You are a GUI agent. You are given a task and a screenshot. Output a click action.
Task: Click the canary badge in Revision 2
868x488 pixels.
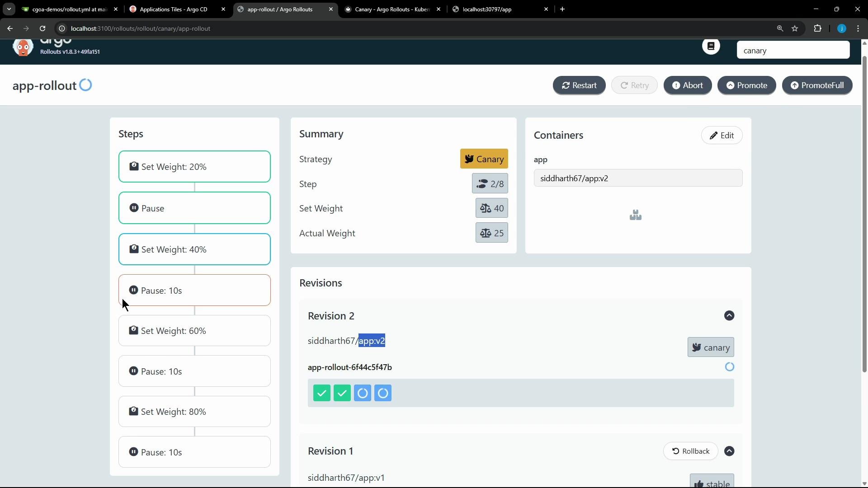coord(711,347)
